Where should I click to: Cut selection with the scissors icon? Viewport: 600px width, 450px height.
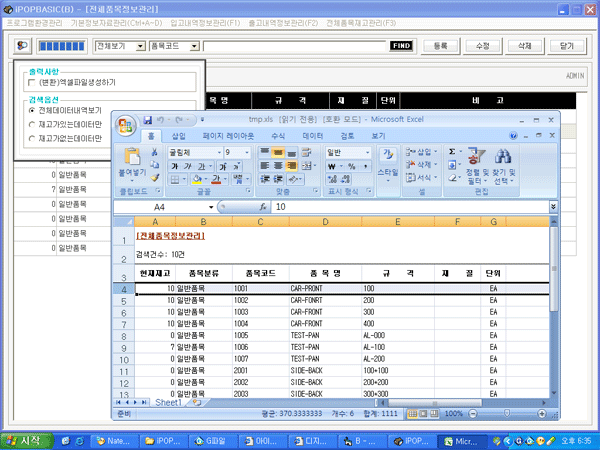click(155, 152)
